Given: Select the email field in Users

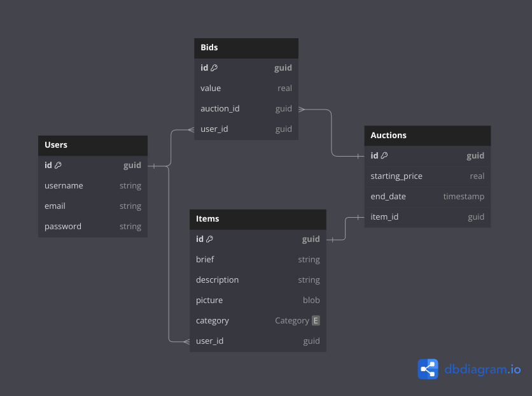Looking at the screenshot, I should pos(92,206).
